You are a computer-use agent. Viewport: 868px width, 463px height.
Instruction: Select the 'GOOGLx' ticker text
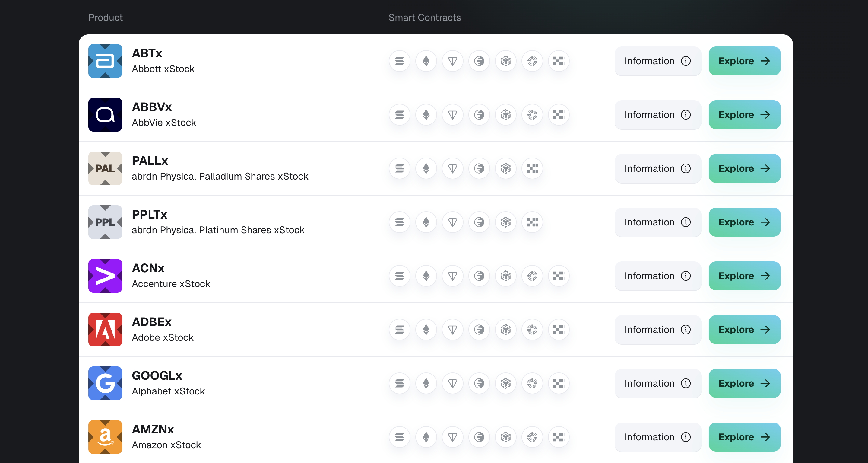[x=157, y=375]
